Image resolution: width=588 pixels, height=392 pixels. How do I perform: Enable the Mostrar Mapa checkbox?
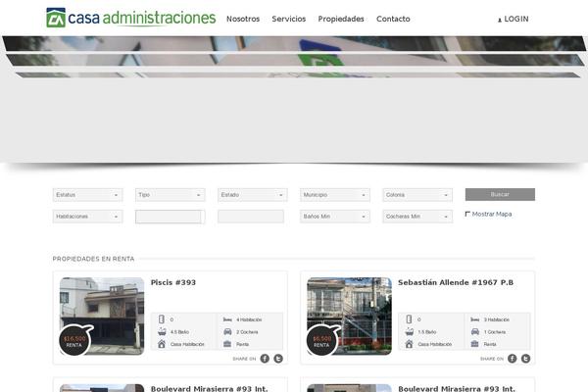click(x=467, y=214)
